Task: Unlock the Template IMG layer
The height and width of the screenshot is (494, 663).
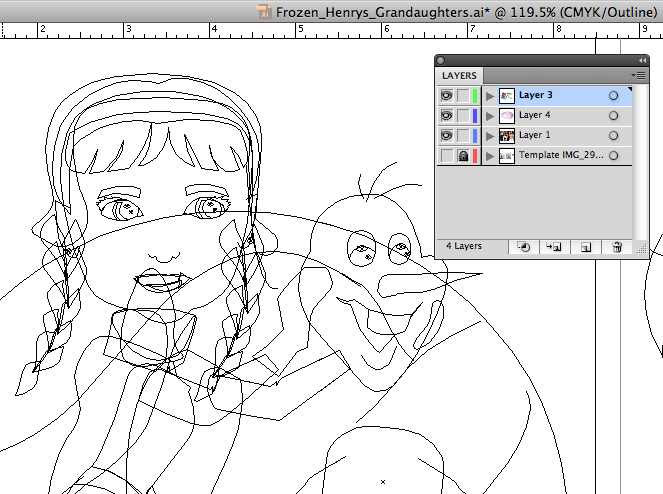Action: tap(463, 156)
